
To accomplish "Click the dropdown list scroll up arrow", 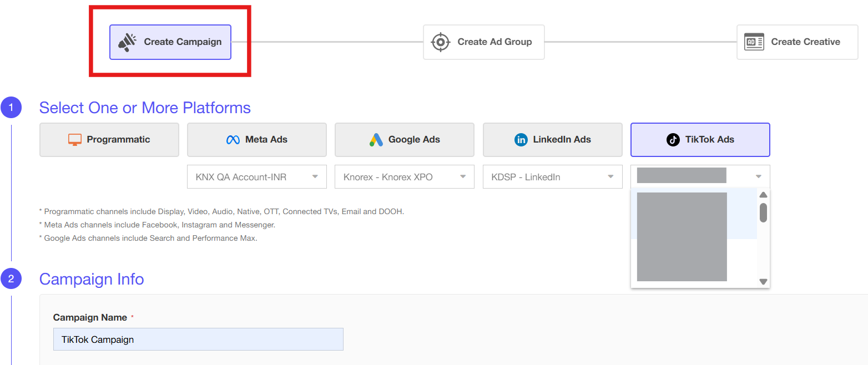I will click(x=763, y=195).
